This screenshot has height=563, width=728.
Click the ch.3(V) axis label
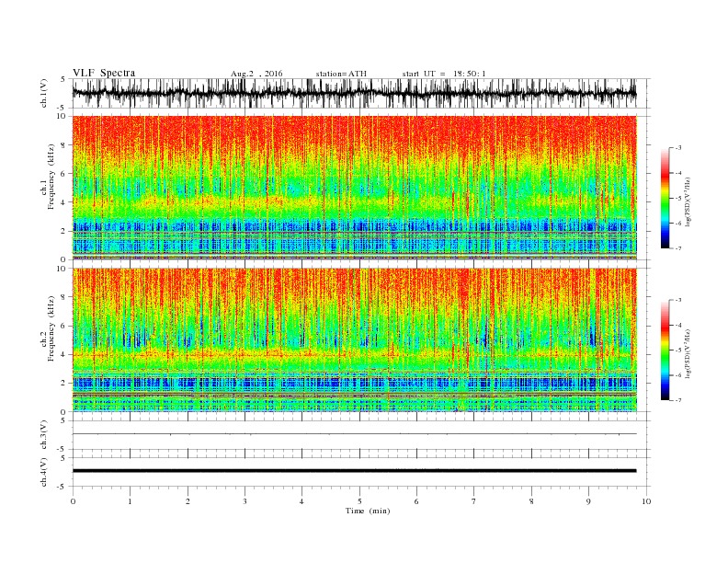44,435
